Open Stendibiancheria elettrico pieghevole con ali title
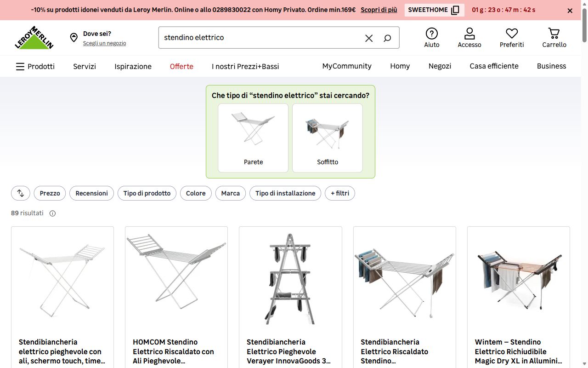 click(62, 351)
